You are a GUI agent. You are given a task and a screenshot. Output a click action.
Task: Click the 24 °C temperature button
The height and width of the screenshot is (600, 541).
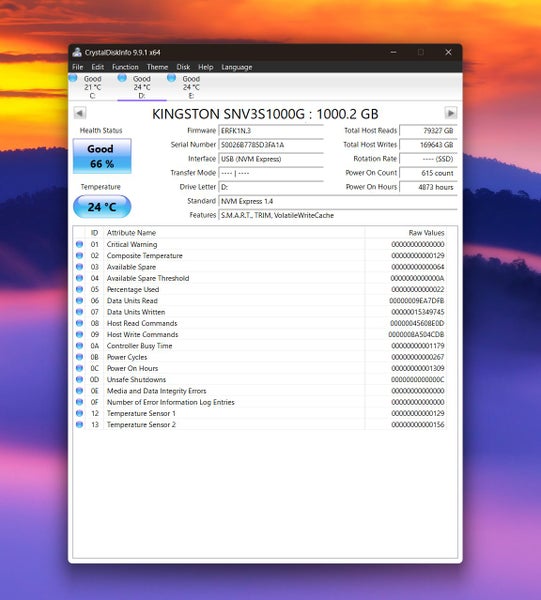click(102, 207)
